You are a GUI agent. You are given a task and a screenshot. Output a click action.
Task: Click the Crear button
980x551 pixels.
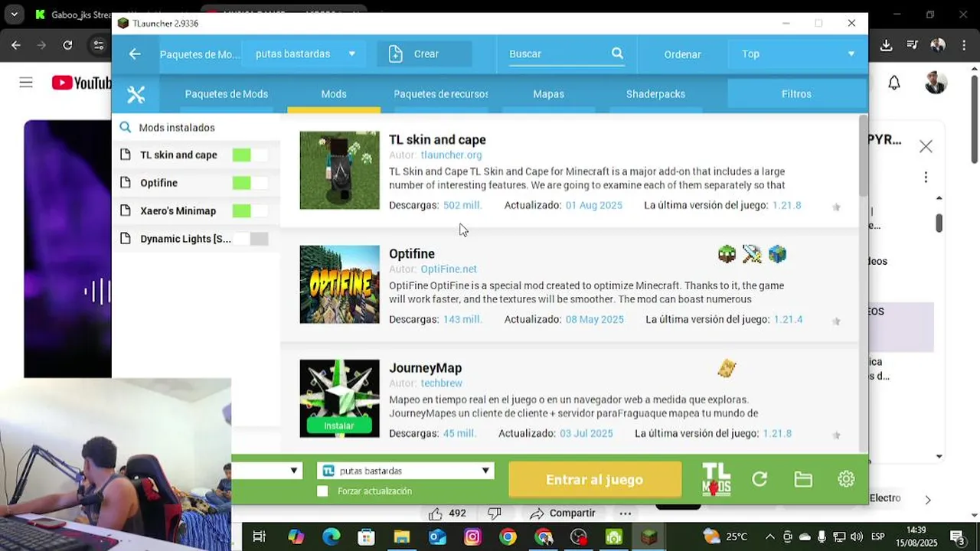(424, 54)
